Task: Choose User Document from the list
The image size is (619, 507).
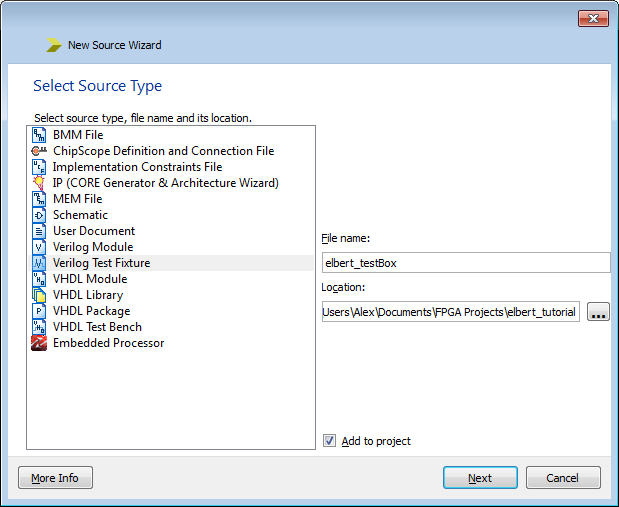Action: point(94,231)
